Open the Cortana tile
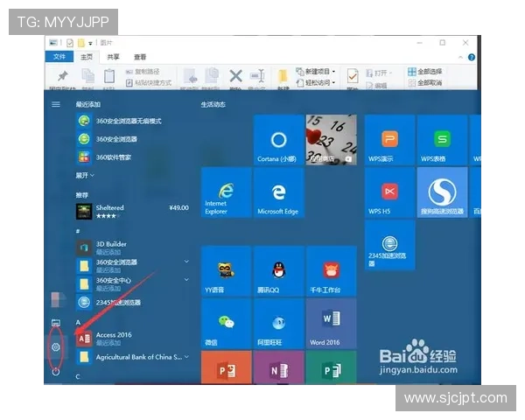This screenshot has width=525, height=420. pos(278,140)
